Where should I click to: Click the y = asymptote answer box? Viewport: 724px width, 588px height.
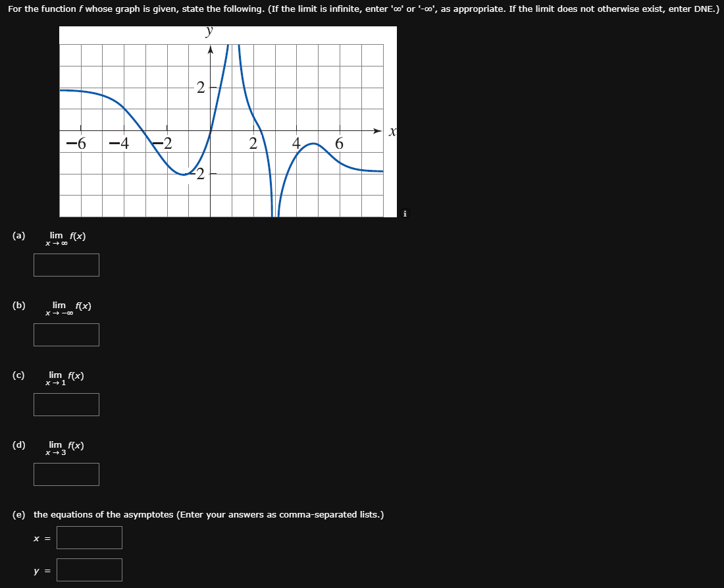[89, 570]
